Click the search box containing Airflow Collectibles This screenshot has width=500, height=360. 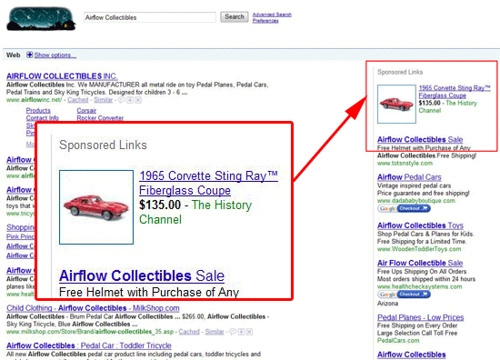pos(150,17)
